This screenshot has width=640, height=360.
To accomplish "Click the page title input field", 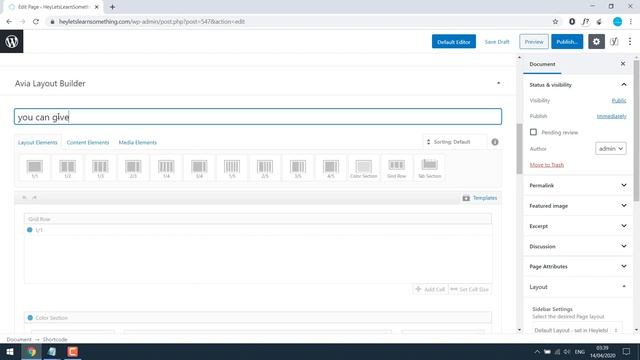I will pos(258,117).
